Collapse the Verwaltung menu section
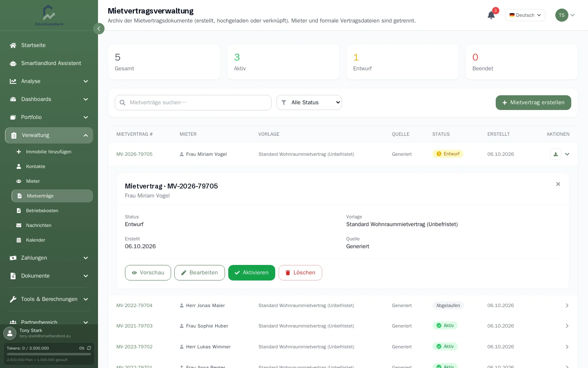 tap(49, 135)
